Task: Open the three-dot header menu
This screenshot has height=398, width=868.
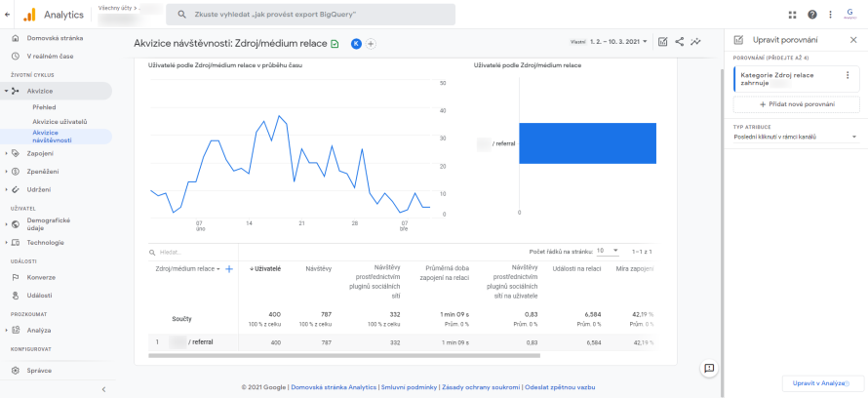Action: 830,15
